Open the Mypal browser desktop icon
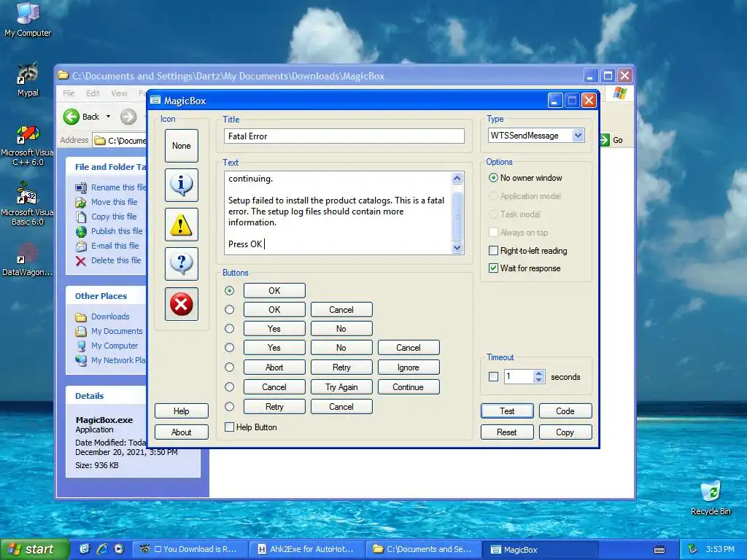The width and height of the screenshot is (747, 560). [28, 80]
